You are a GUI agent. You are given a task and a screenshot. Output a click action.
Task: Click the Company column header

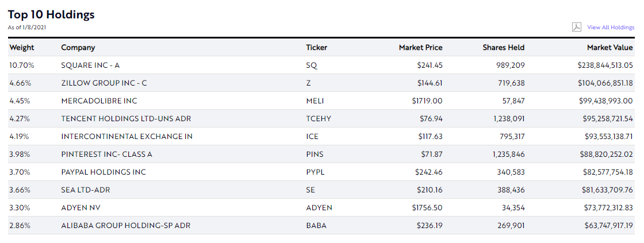point(78,48)
